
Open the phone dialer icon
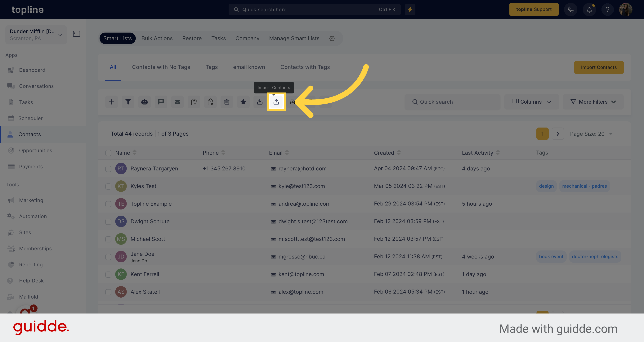tap(570, 10)
